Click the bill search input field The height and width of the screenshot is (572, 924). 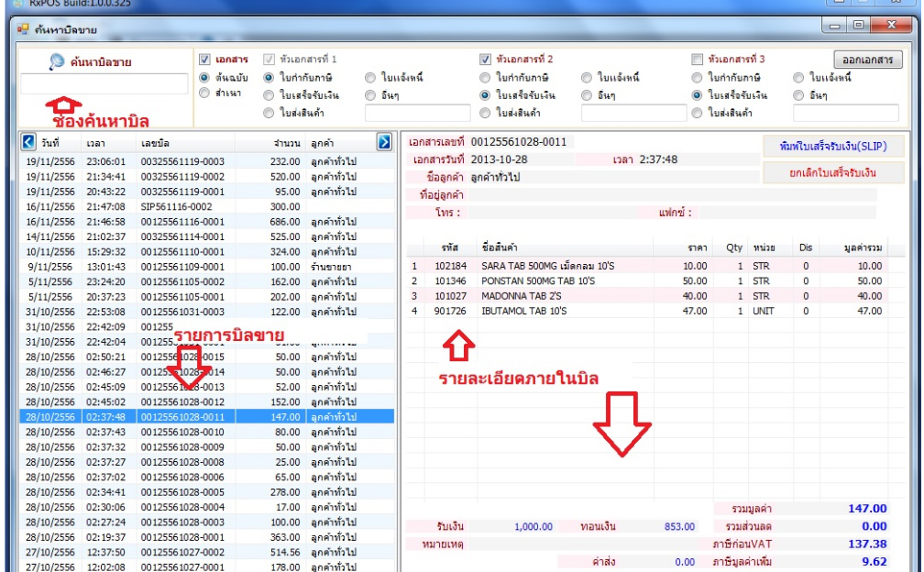click(104, 83)
